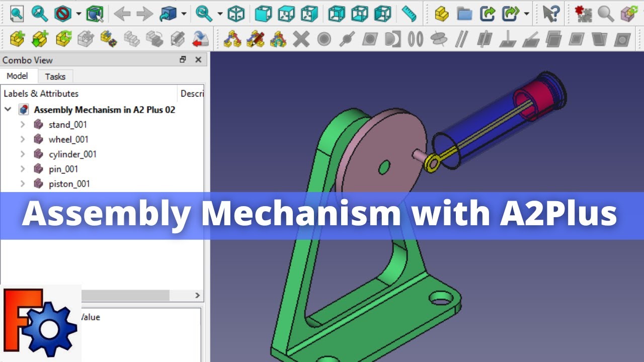This screenshot has height=362, width=644.
Task: Click the What's This help cursor icon
Action: (551, 14)
